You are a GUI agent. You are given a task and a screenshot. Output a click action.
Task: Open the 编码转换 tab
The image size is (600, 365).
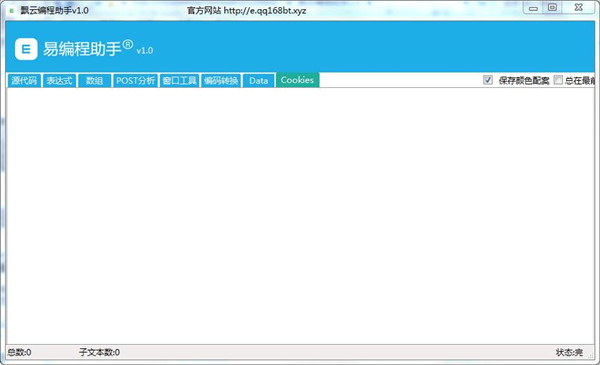[x=221, y=81]
